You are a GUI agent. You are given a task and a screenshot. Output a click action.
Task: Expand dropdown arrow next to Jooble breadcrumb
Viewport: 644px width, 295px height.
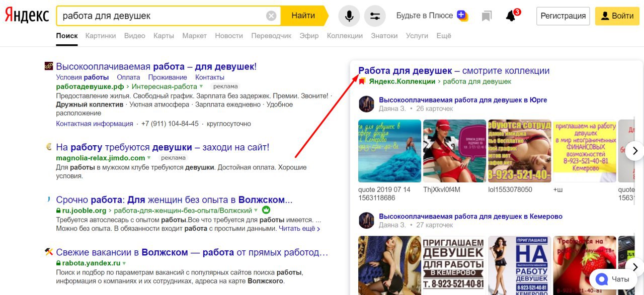[x=256, y=211]
